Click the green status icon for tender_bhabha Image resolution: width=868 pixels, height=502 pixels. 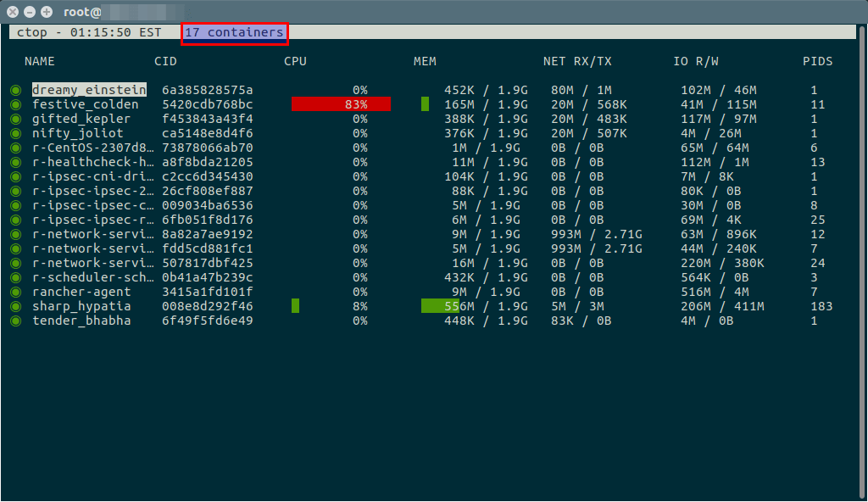15,321
